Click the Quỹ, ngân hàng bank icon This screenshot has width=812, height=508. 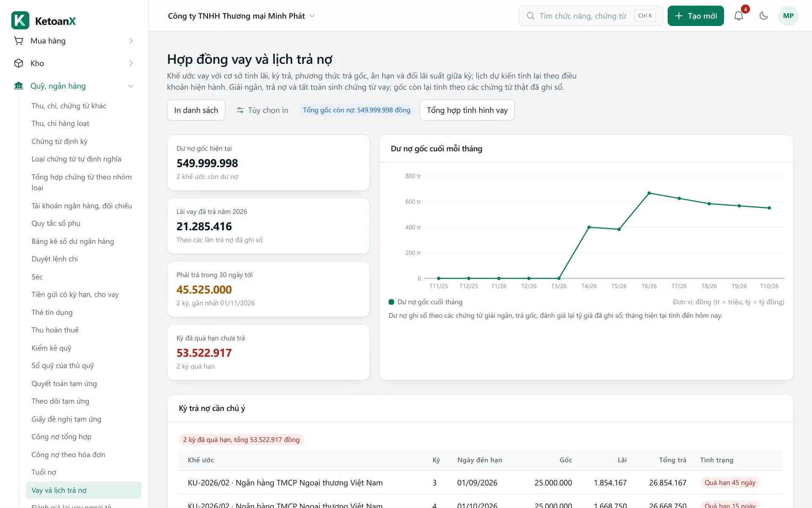click(19, 86)
